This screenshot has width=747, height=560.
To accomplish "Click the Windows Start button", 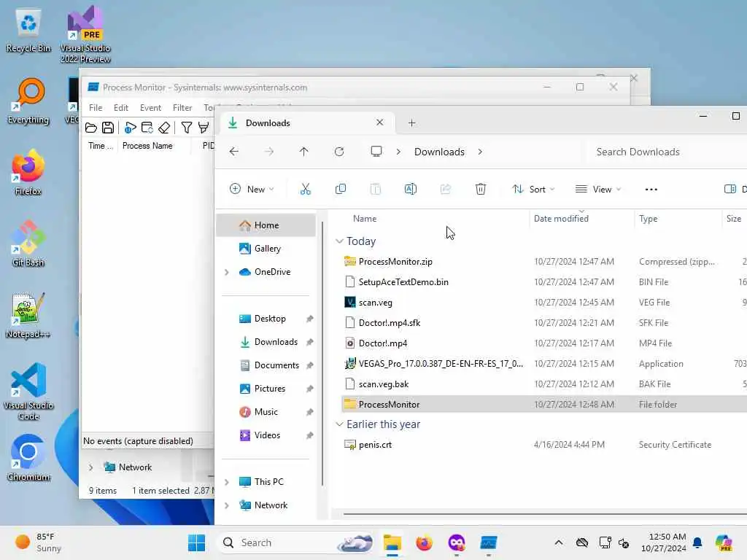I will tap(196, 542).
